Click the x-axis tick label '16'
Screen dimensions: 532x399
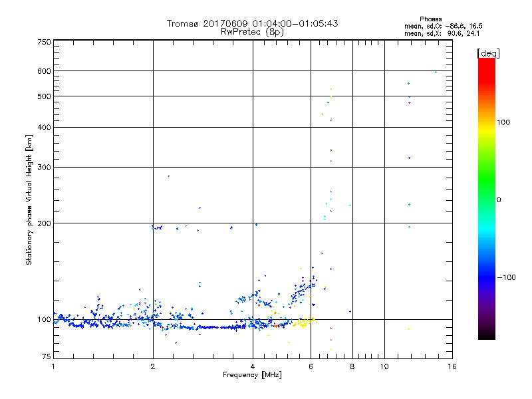tap(452, 366)
